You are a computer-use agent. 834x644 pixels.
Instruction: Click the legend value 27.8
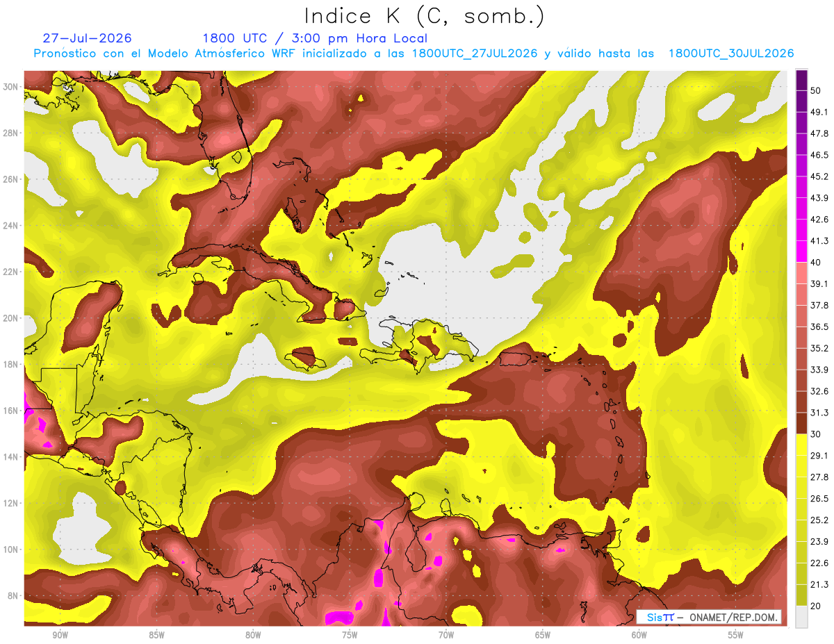pos(819,477)
